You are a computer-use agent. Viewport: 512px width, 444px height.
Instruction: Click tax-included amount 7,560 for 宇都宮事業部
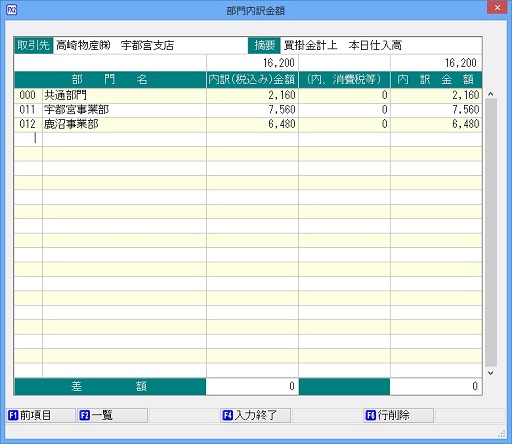pos(252,110)
